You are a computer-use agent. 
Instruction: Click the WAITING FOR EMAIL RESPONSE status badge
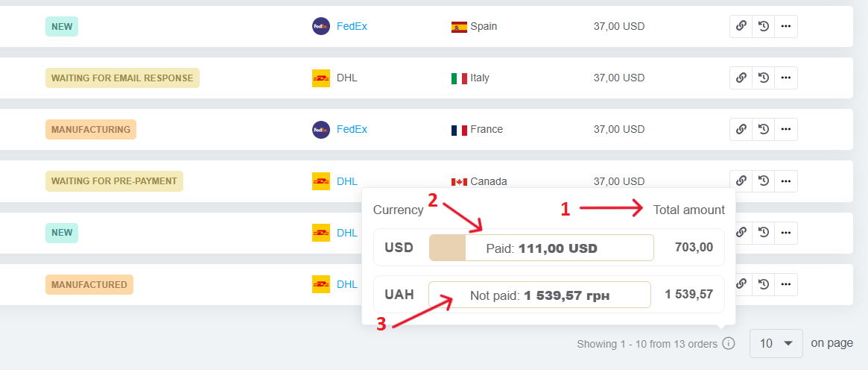click(122, 78)
